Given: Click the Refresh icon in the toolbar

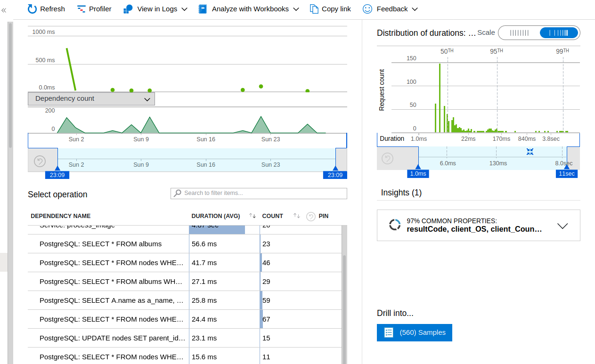Looking at the screenshot, I should pyautogui.click(x=31, y=8).
